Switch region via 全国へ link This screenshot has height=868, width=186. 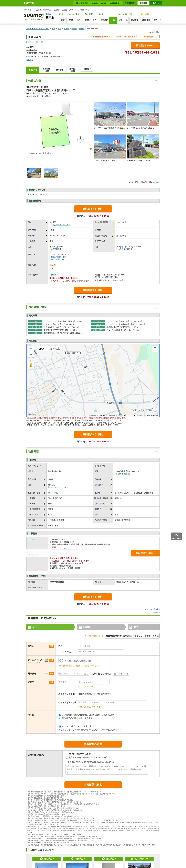(48, 14)
